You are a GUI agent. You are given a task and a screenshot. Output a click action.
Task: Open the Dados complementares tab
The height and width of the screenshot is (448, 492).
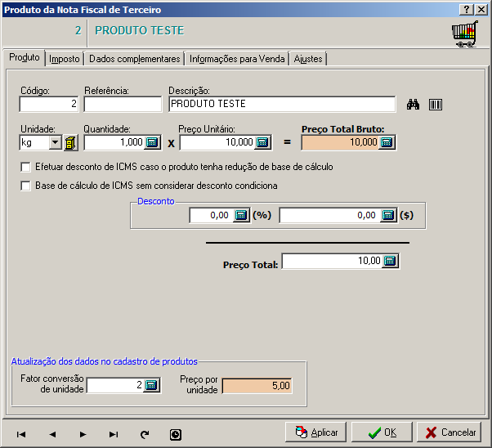(134, 59)
